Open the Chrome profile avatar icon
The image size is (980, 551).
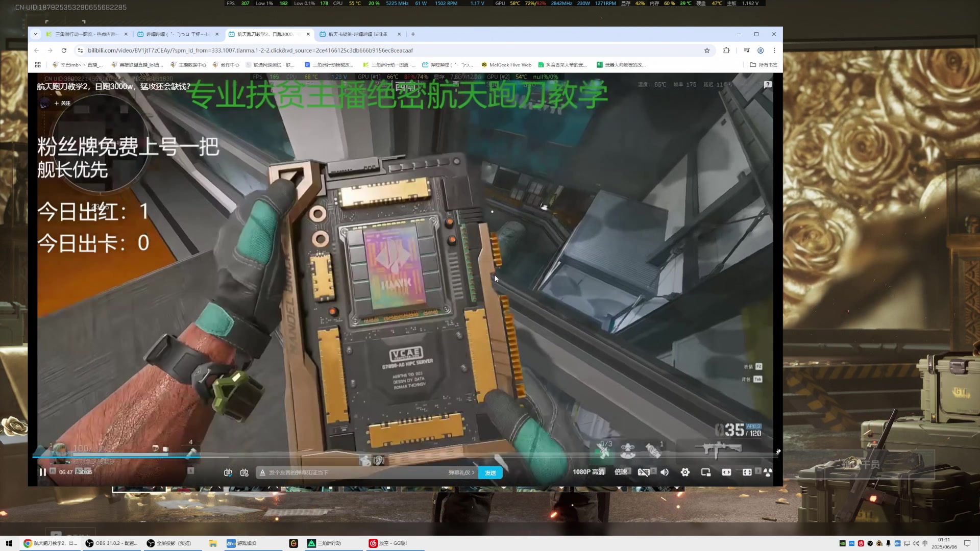coord(761,51)
